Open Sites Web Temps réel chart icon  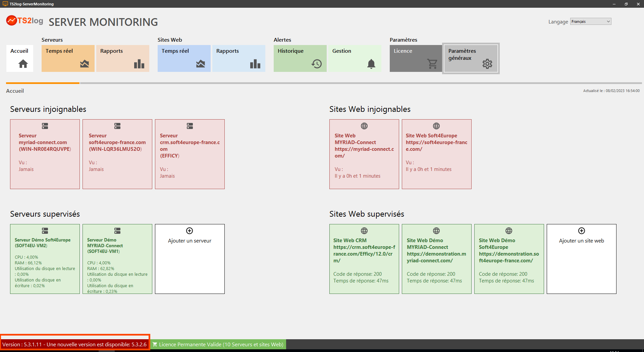tap(201, 64)
